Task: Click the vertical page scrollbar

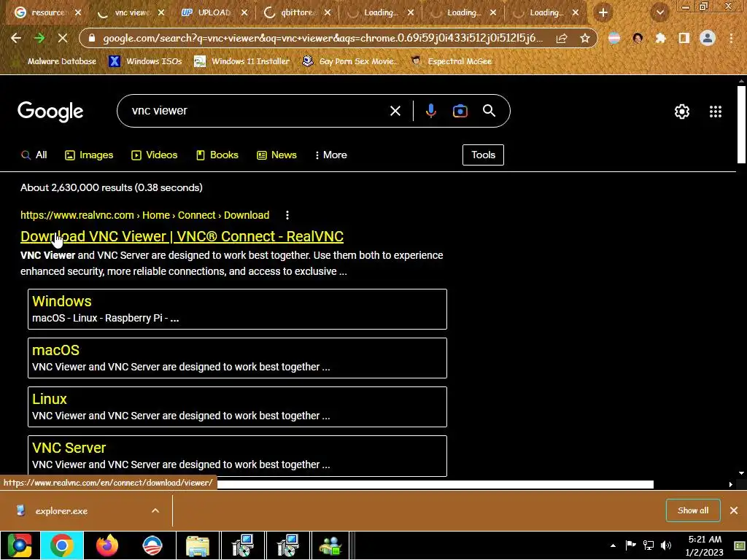Action: coord(741,125)
